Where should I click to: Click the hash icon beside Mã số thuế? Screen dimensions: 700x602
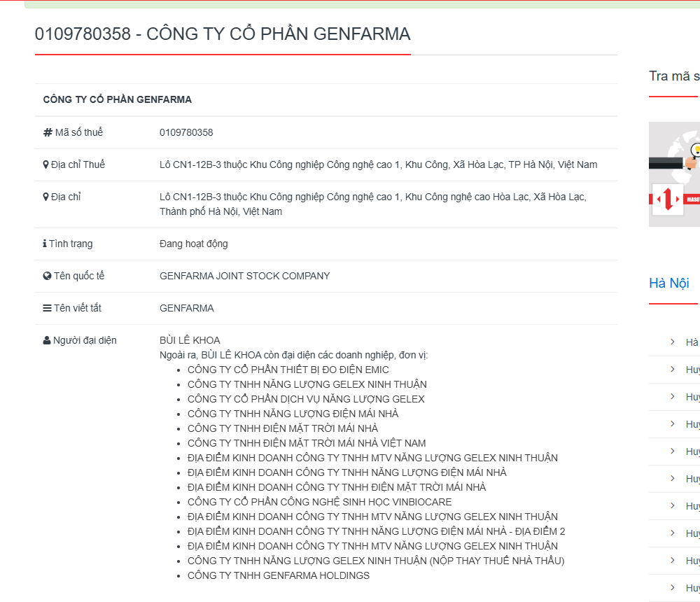[48, 132]
